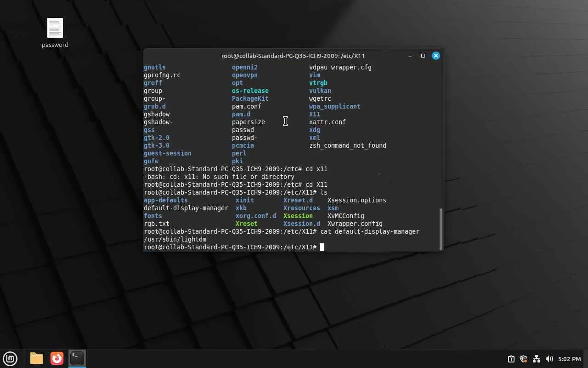Click the 'grub.d' directory name
The image size is (588, 368).
155,106
